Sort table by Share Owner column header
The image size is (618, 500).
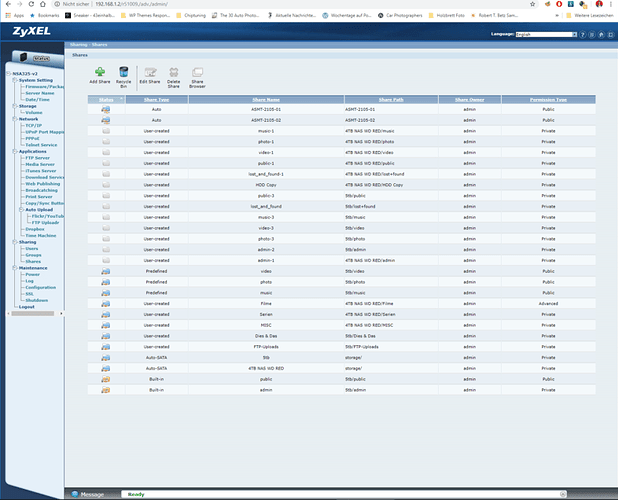(469, 100)
